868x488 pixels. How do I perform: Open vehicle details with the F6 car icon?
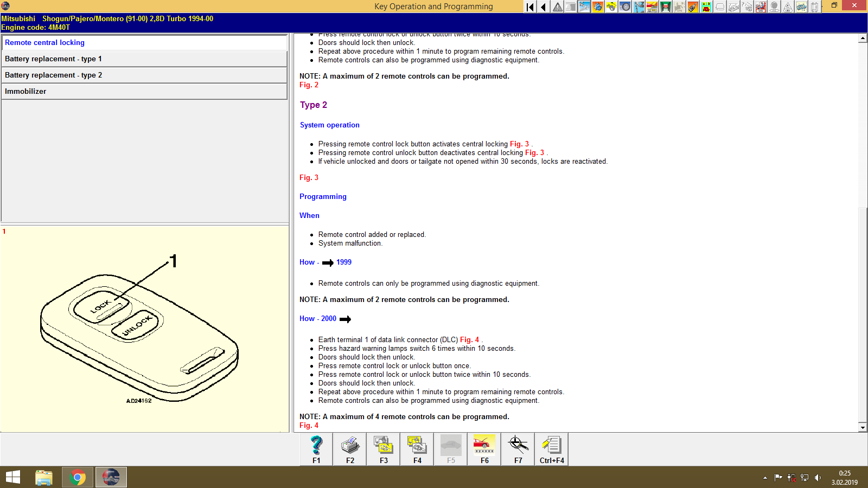[x=484, y=448]
